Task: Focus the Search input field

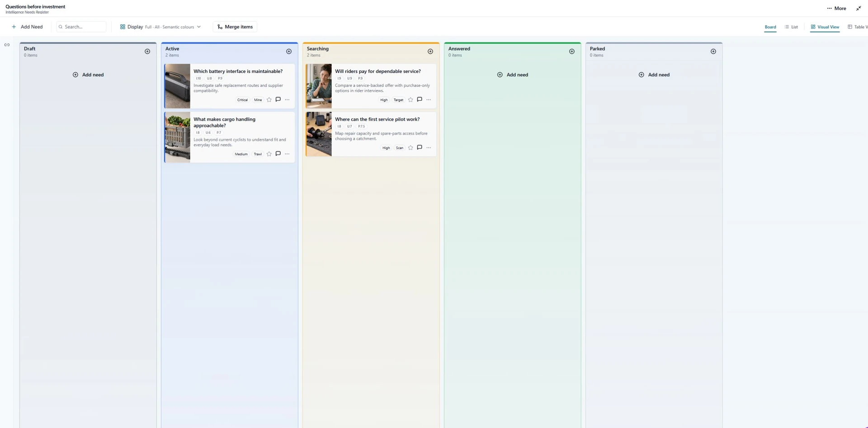Action: click(x=81, y=27)
